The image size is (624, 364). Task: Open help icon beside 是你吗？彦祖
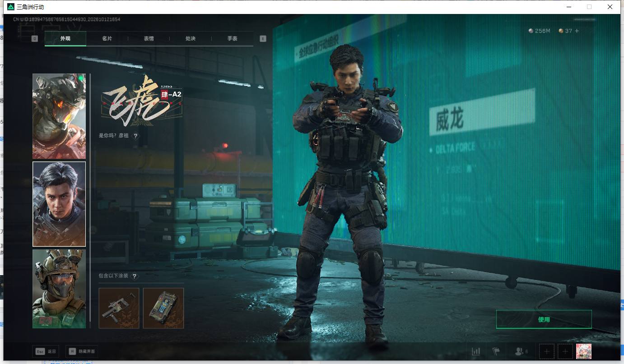[x=135, y=136]
